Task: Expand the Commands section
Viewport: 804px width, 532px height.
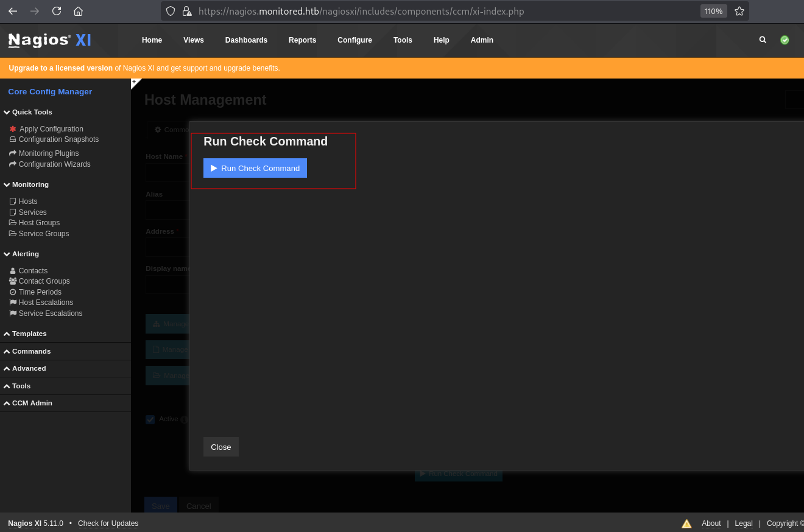Action: 27,351
